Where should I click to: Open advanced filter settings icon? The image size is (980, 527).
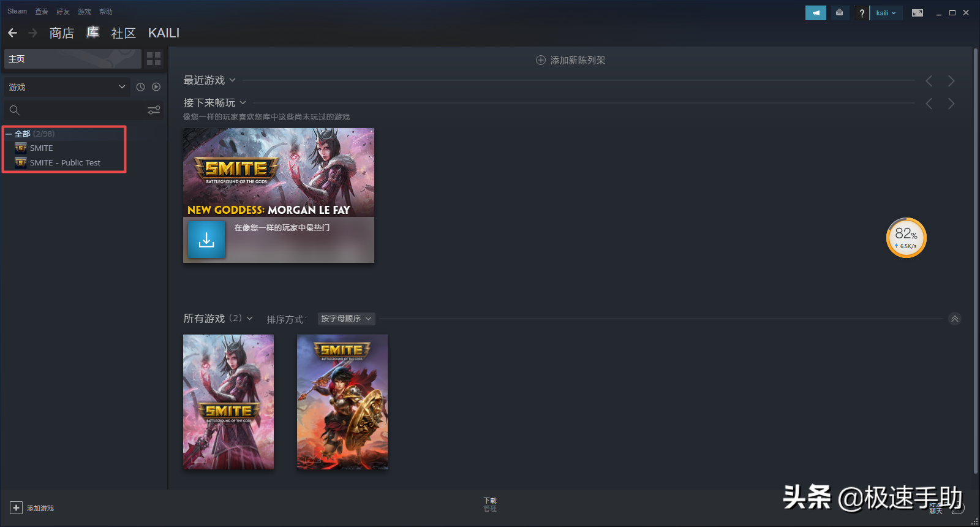(x=154, y=110)
